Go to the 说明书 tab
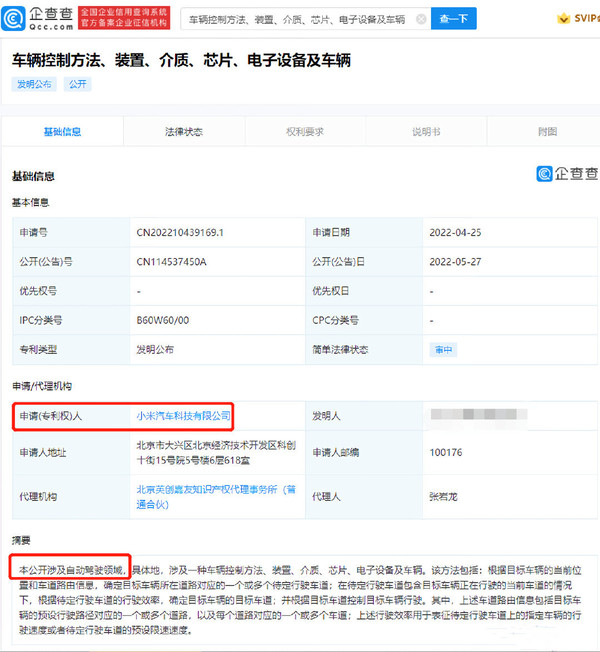This screenshot has width=600, height=652. point(426,131)
